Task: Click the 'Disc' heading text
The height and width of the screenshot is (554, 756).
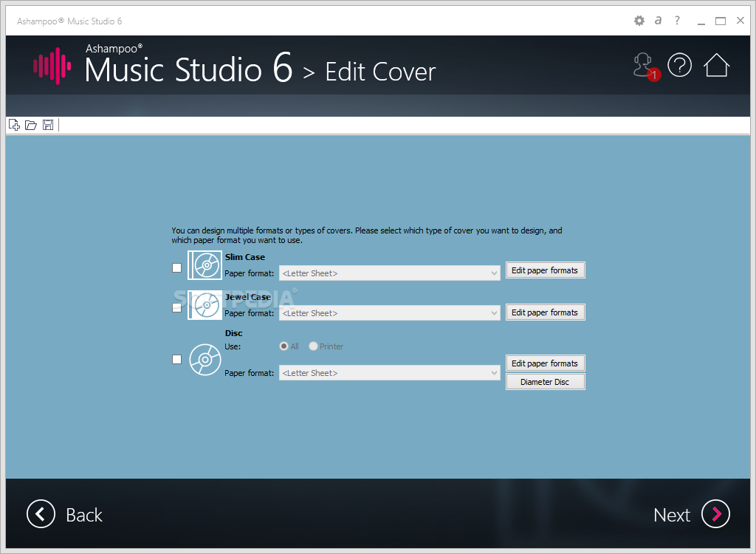Action: point(234,333)
